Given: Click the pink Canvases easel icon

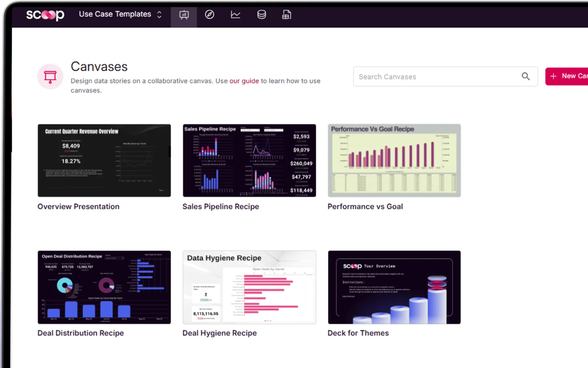Looking at the screenshot, I should [50, 76].
